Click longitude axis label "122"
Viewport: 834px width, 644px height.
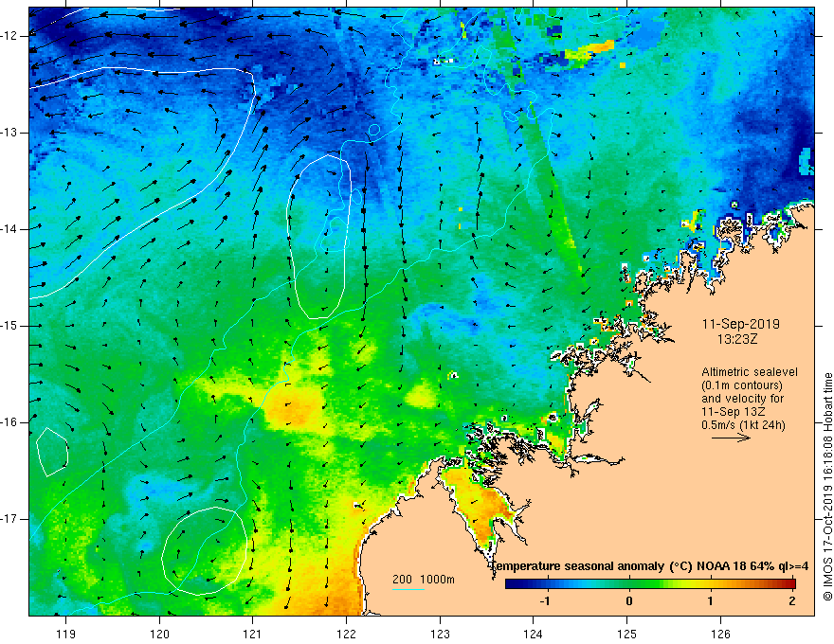coord(346,634)
